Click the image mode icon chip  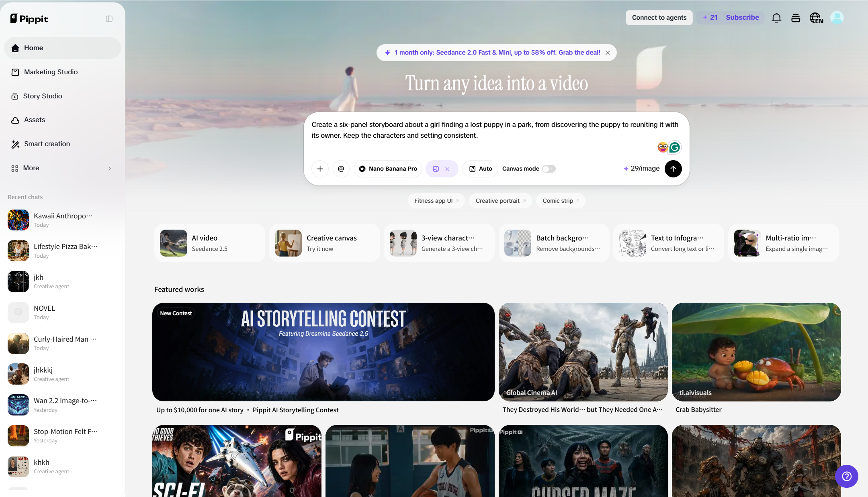(436, 169)
